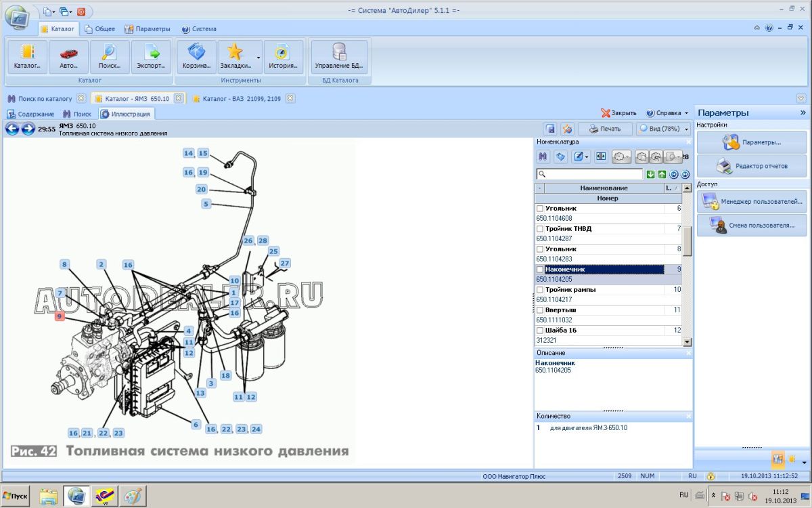Click the columns fit icon in Номенклатура

click(600, 157)
